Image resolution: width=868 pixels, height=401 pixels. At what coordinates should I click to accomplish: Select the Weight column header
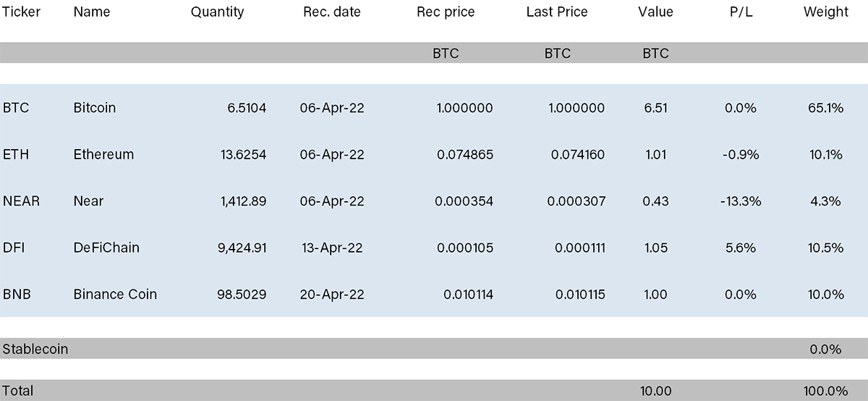[x=826, y=12]
